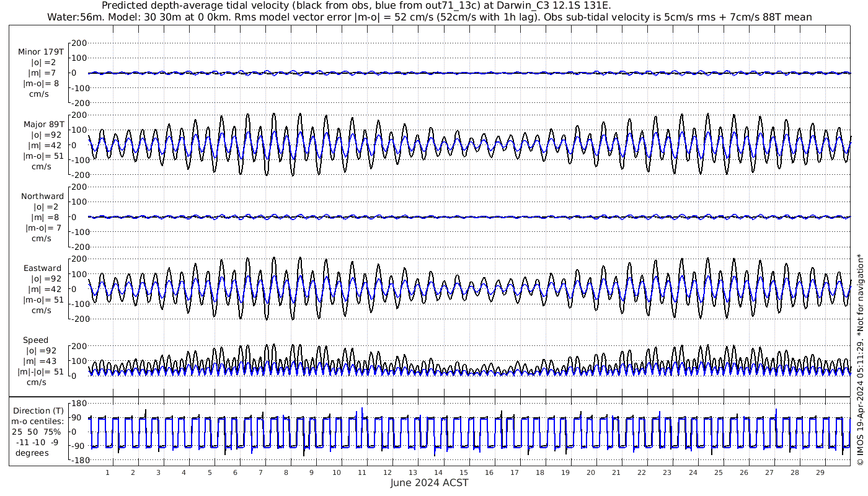
Task: Click the day '1' label on the x-axis
Action: click(x=108, y=472)
